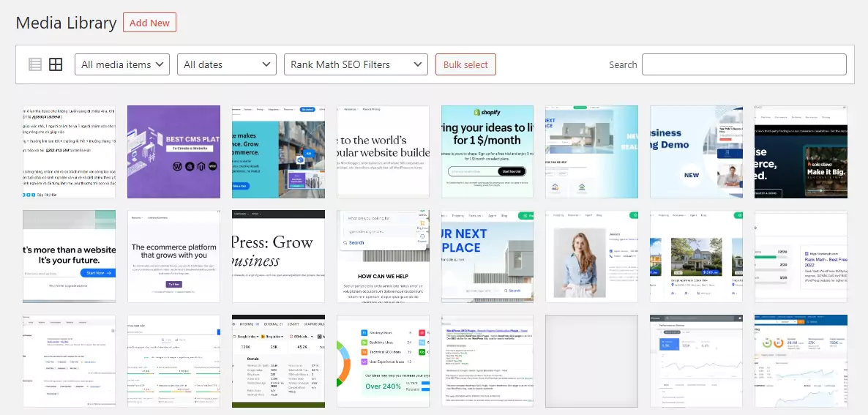Open the real estate house with light-blue gradient thumbnail
868x415 pixels.
coord(592,152)
